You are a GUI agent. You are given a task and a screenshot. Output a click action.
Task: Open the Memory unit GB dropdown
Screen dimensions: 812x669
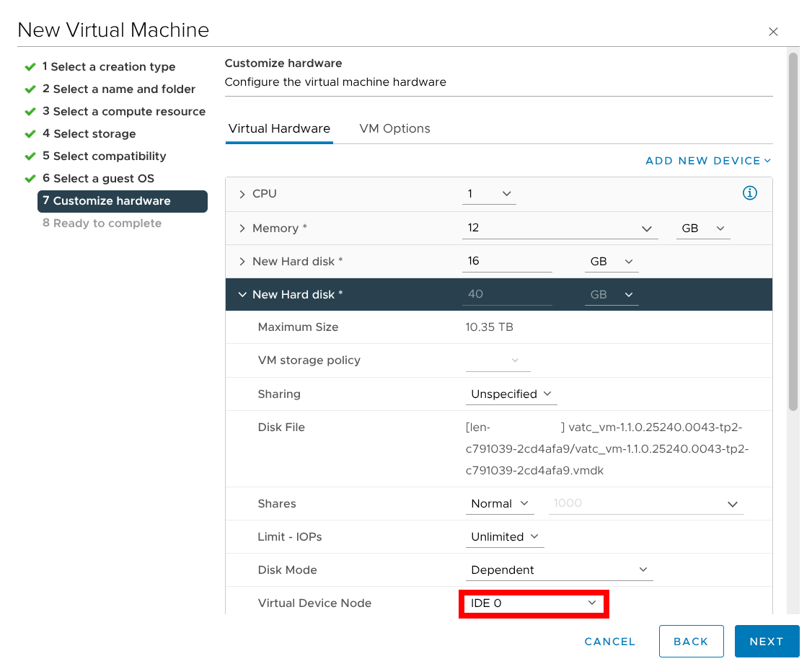702,229
